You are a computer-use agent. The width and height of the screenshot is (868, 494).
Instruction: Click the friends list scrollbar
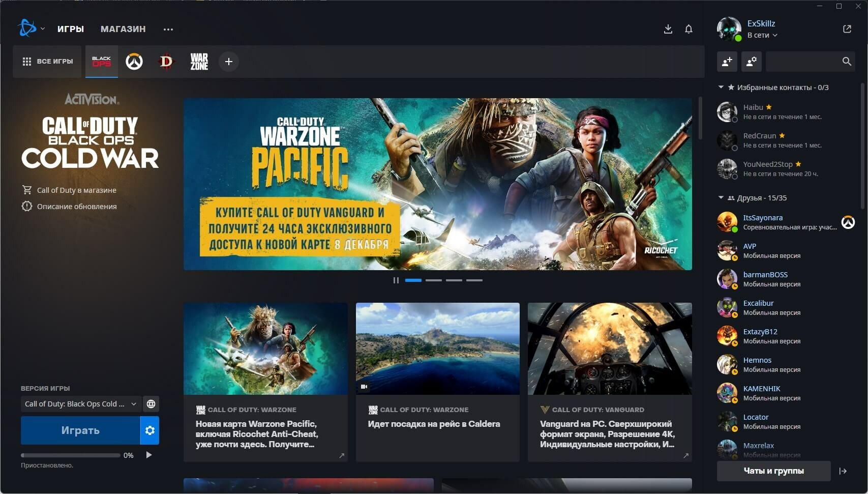point(862,147)
